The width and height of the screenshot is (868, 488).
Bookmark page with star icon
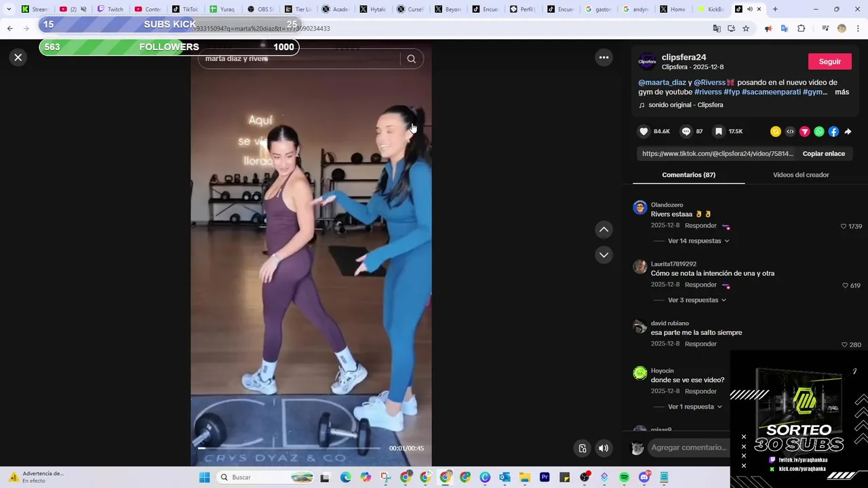click(746, 28)
